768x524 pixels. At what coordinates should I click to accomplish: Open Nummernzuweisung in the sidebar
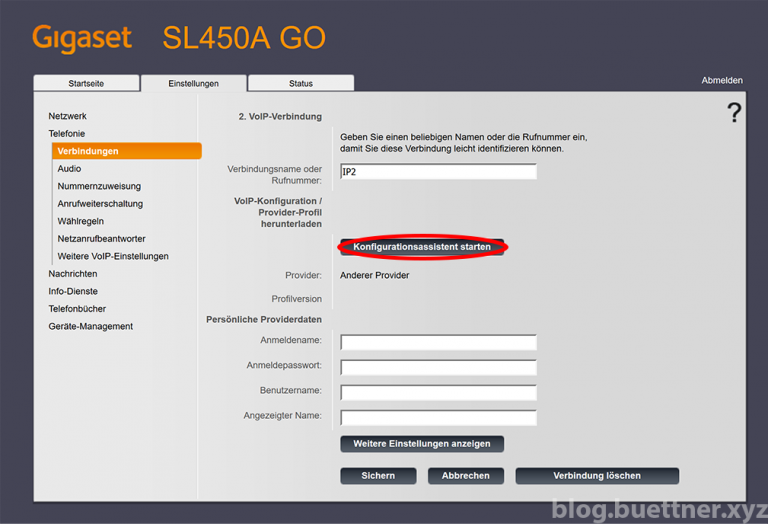pos(99,186)
